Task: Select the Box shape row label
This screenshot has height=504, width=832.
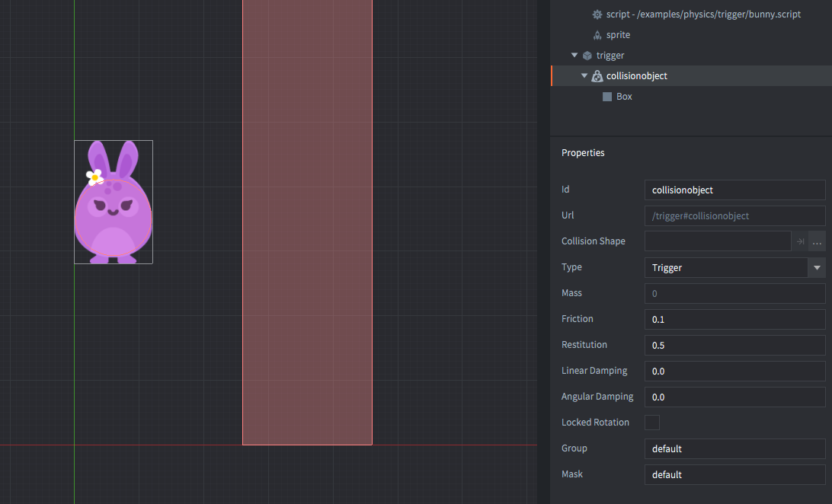Action: coord(624,97)
